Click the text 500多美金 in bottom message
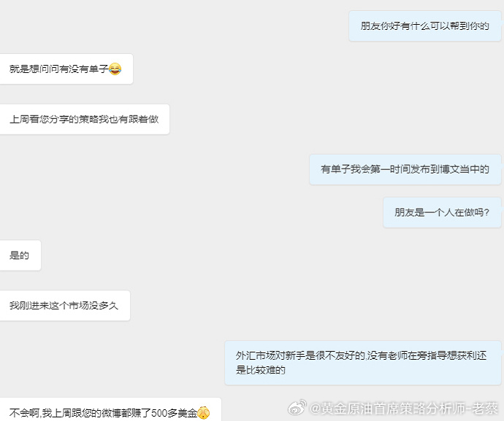This screenshot has width=504, height=421. tap(174, 413)
